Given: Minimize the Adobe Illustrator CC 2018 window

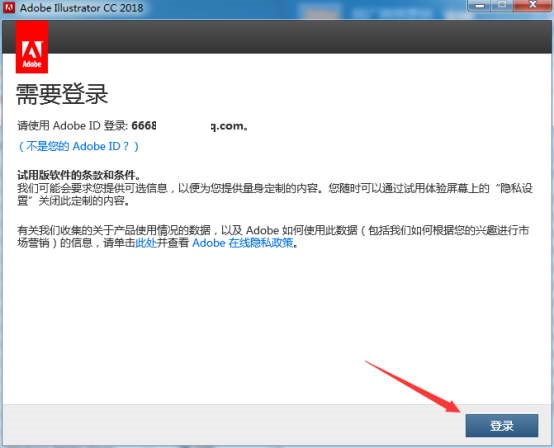Looking at the screenshot, I should [x=480, y=5].
